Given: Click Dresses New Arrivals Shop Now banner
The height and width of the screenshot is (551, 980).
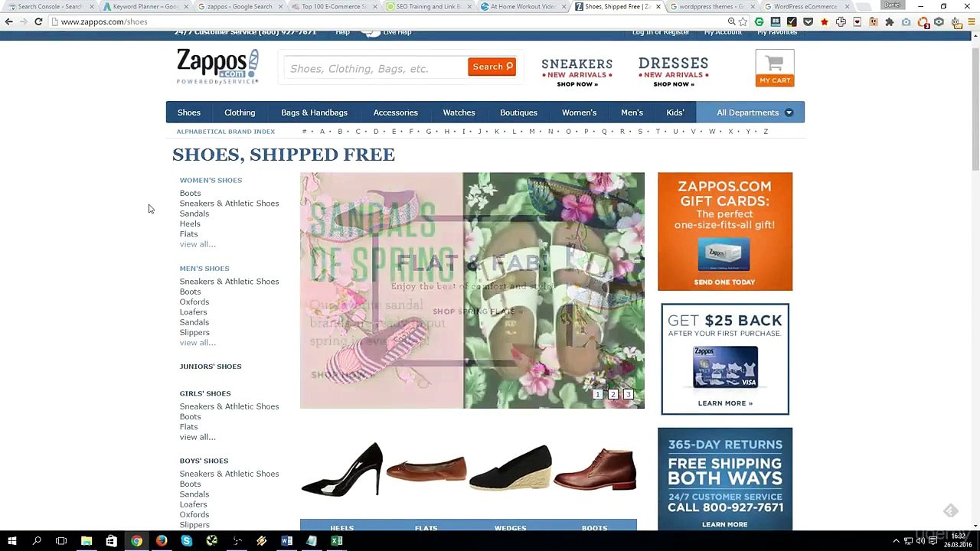Looking at the screenshot, I should 673,72.
